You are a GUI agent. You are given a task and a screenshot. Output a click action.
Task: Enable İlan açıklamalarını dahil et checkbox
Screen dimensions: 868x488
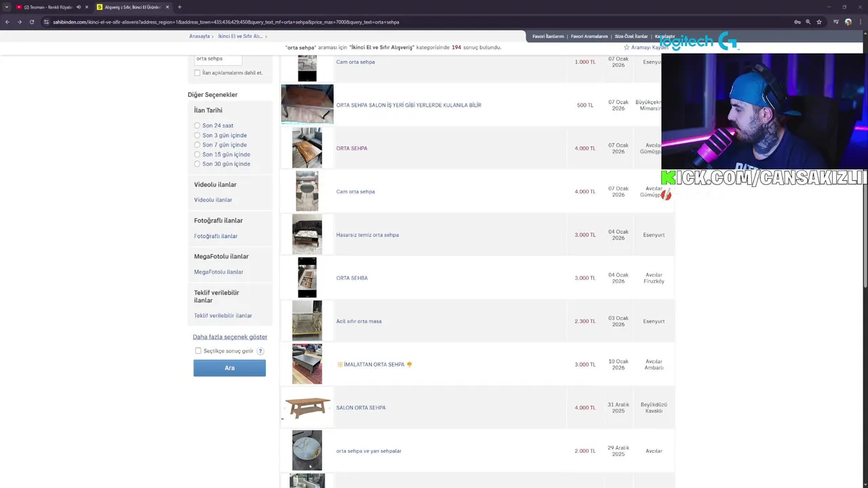197,73
